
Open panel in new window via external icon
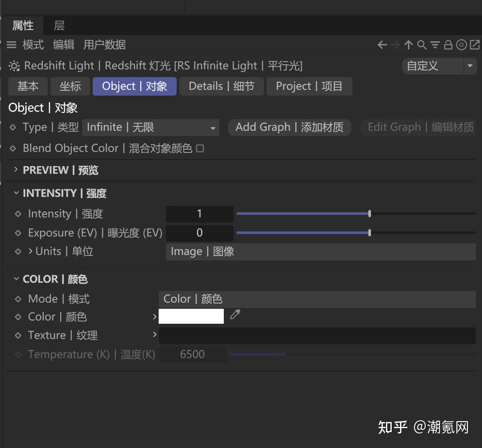(x=475, y=44)
